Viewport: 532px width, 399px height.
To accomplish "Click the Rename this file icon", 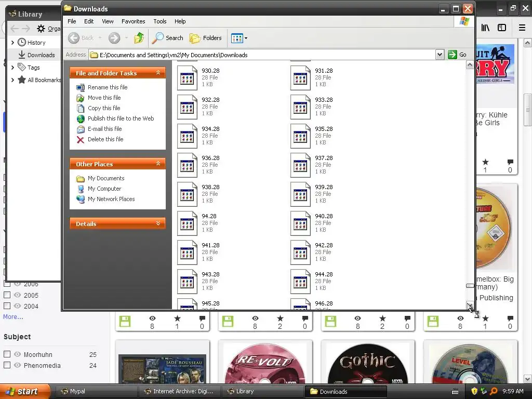I will (81, 87).
